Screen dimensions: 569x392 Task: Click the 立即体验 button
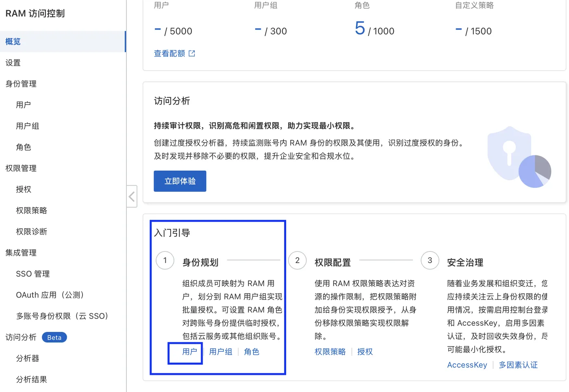(180, 181)
